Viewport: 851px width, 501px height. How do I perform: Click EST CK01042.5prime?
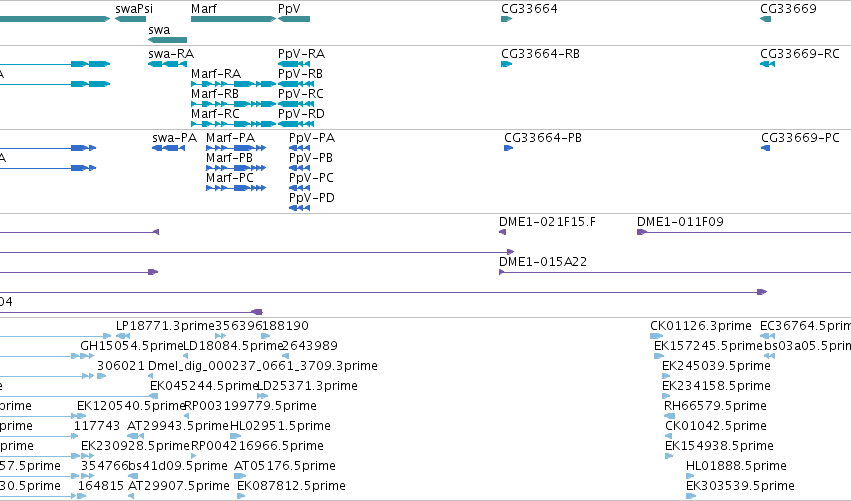(716, 426)
